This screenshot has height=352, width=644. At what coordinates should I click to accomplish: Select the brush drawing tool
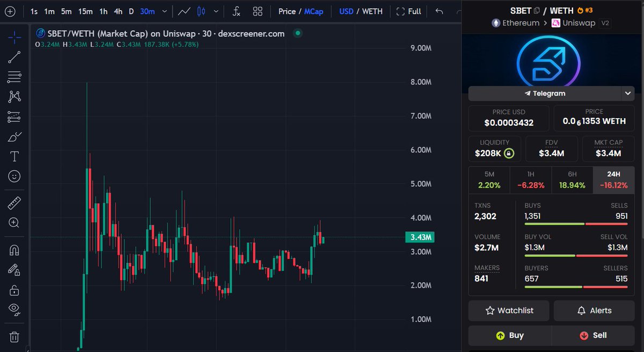tap(14, 137)
